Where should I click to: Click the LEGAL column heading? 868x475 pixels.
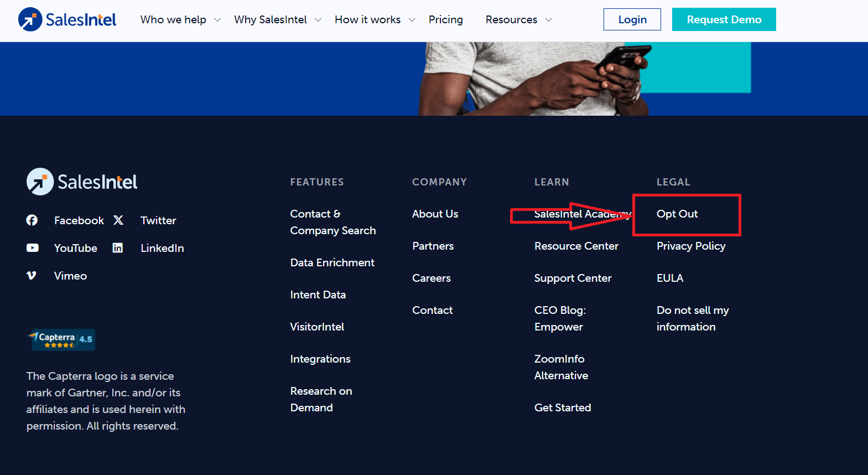(x=673, y=182)
